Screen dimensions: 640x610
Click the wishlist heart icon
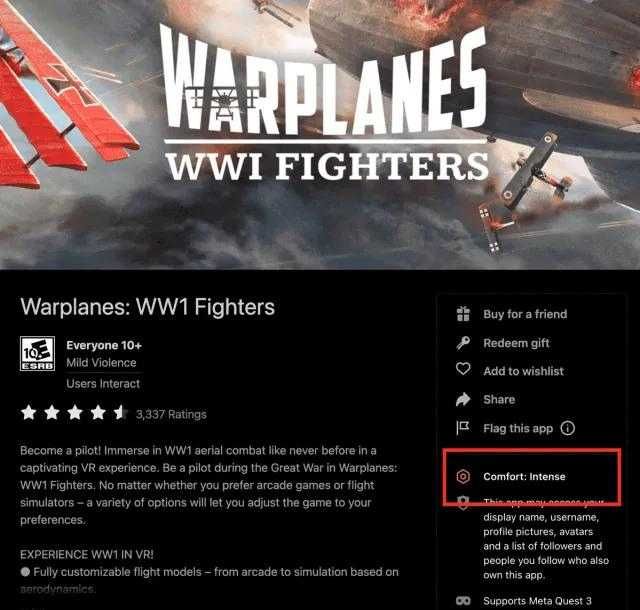[463, 369]
